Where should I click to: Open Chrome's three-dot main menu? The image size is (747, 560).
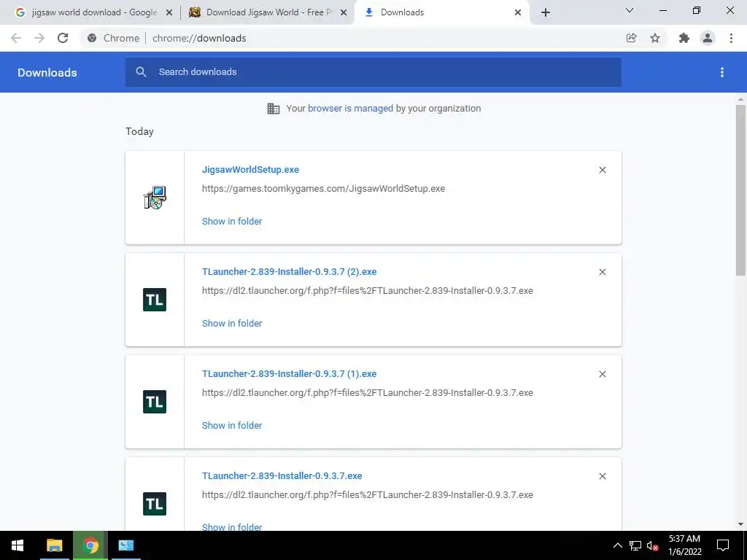[x=731, y=38]
